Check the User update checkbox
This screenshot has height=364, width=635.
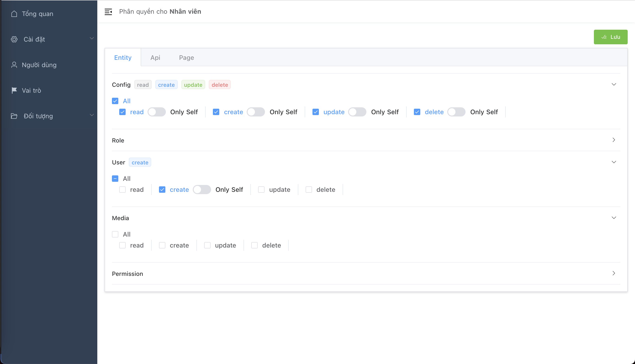[261, 190]
